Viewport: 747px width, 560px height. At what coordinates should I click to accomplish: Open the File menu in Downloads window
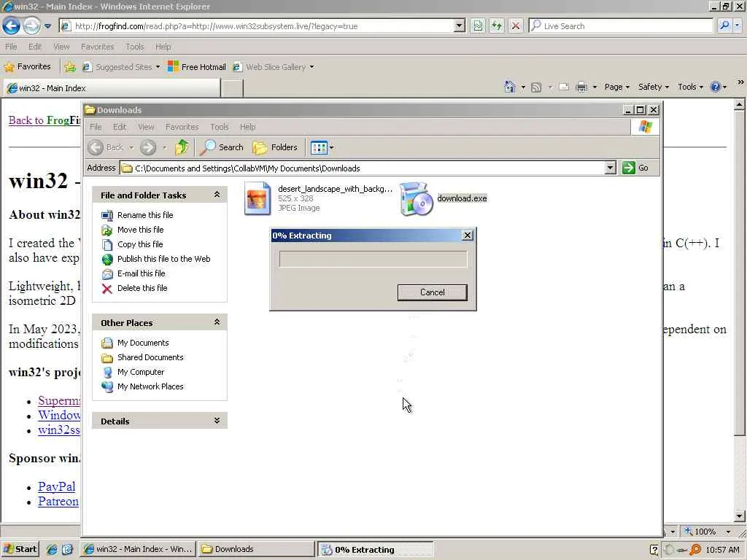96,127
